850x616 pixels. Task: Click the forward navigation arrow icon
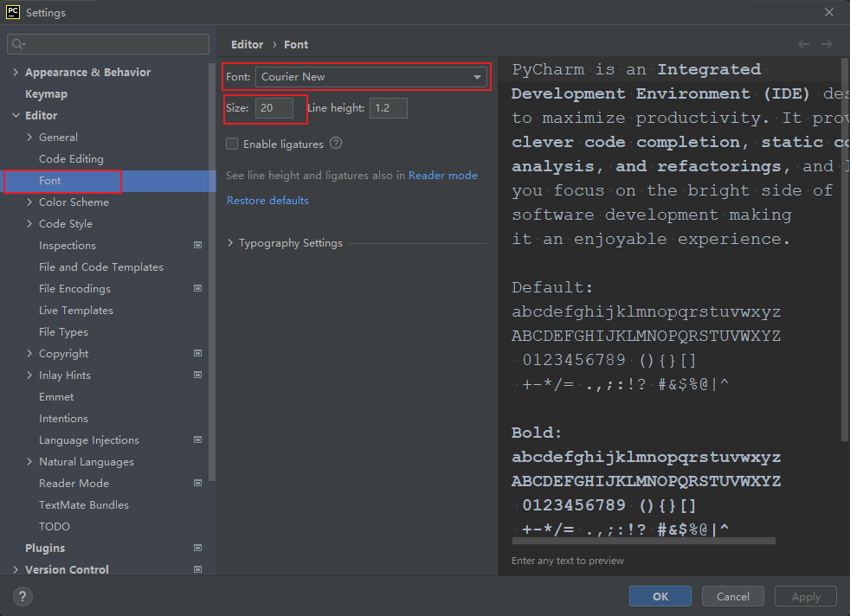click(x=827, y=44)
